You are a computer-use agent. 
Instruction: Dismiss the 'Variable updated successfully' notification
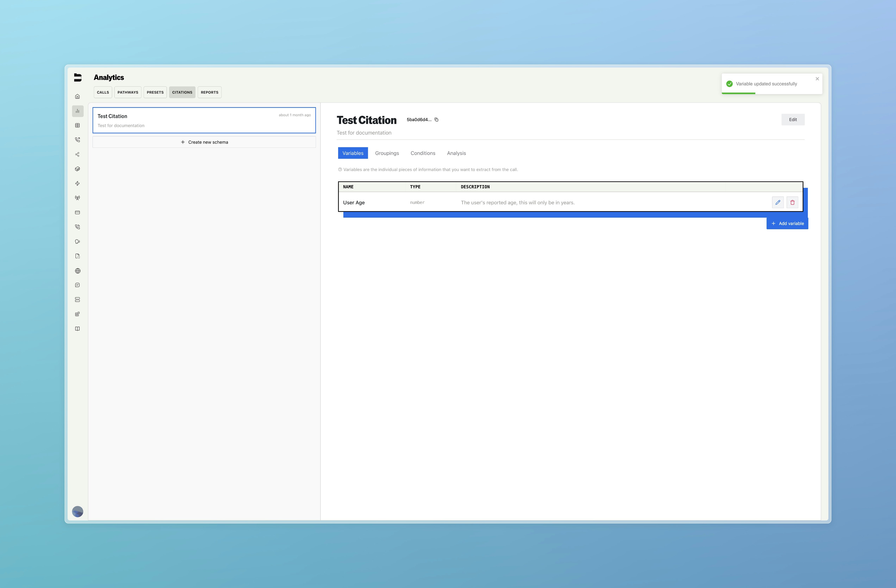coord(817,79)
